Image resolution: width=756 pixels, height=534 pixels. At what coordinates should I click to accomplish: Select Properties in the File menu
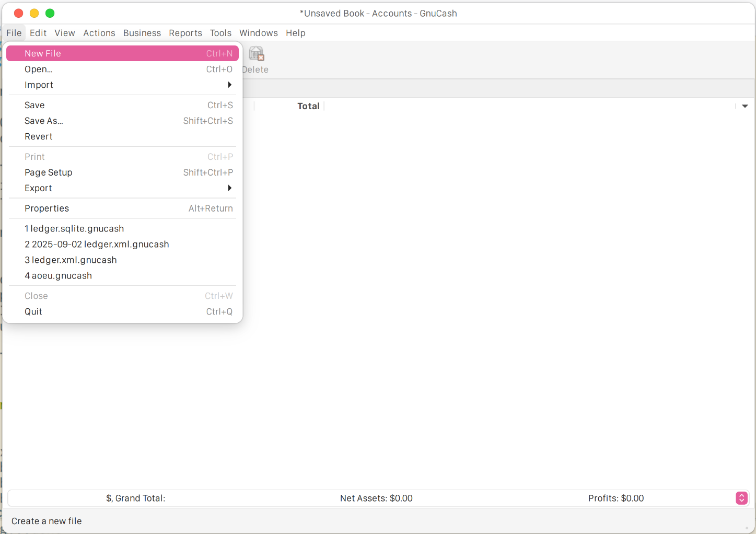tap(47, 208)
